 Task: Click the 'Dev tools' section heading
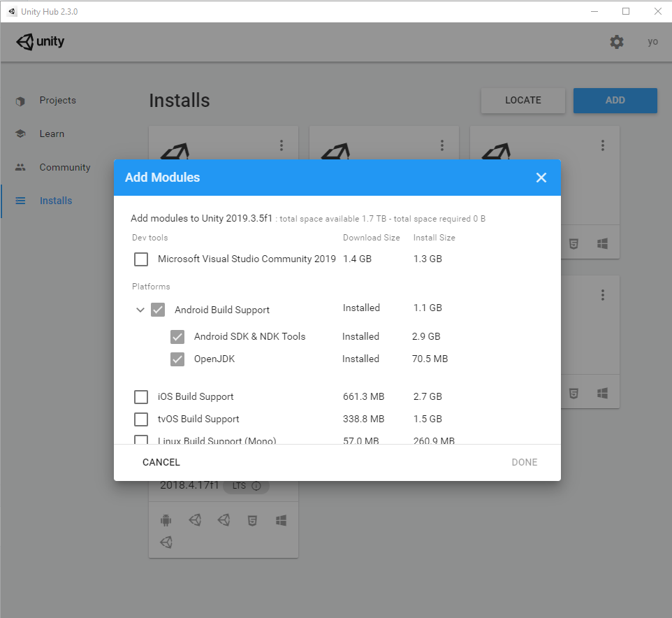150,238
